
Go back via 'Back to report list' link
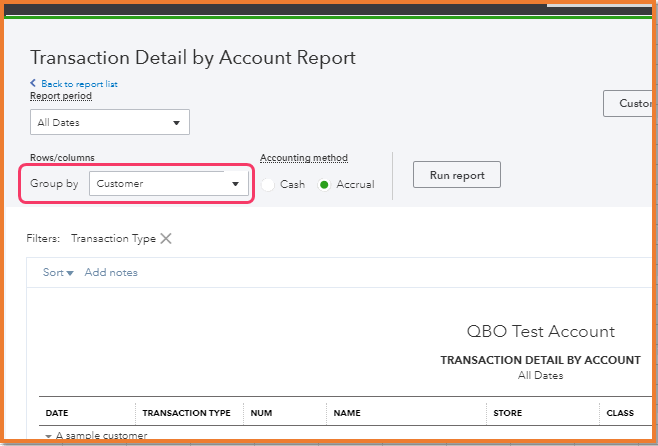(x=74, y=84)
